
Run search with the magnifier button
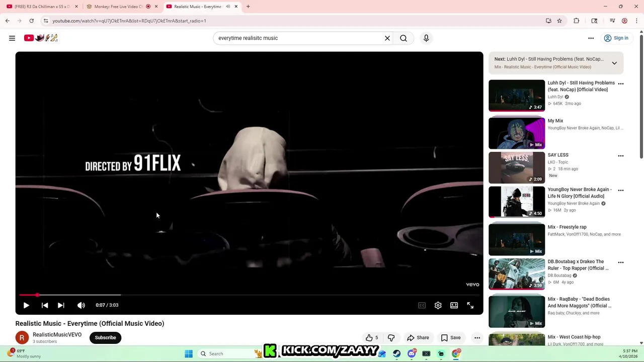click(404, 38)
